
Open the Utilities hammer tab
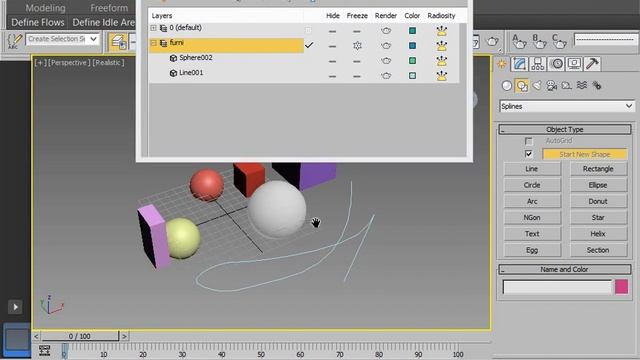coord(592,64)
